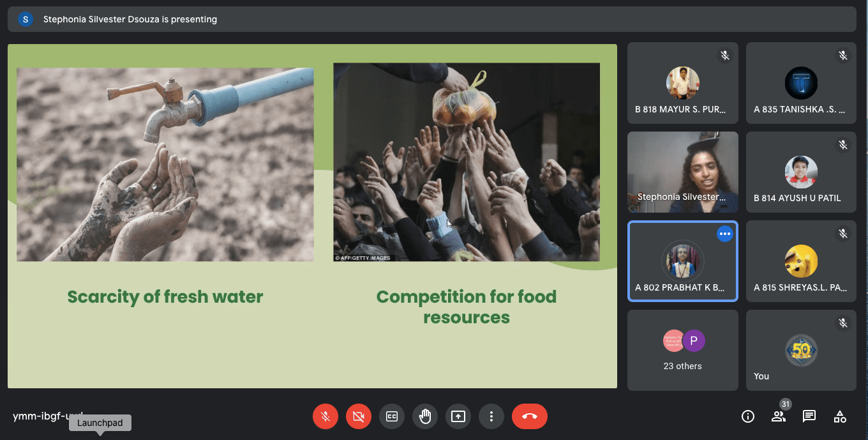Open the meeting details info icon
Screen dimensions: 868x440
748,416
